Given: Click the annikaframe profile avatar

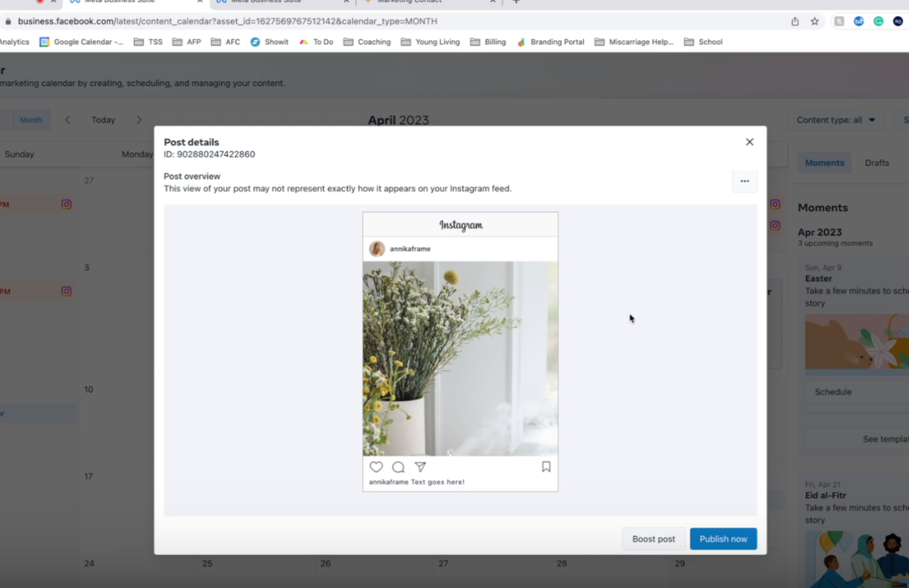Looking at the screenshot, I should coord(377,249).
